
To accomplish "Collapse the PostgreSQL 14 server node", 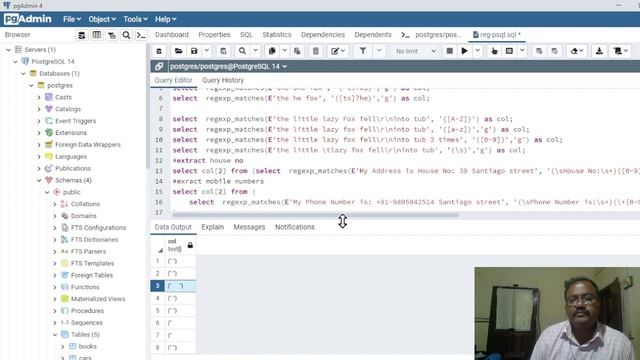I will tap(16, 62).
